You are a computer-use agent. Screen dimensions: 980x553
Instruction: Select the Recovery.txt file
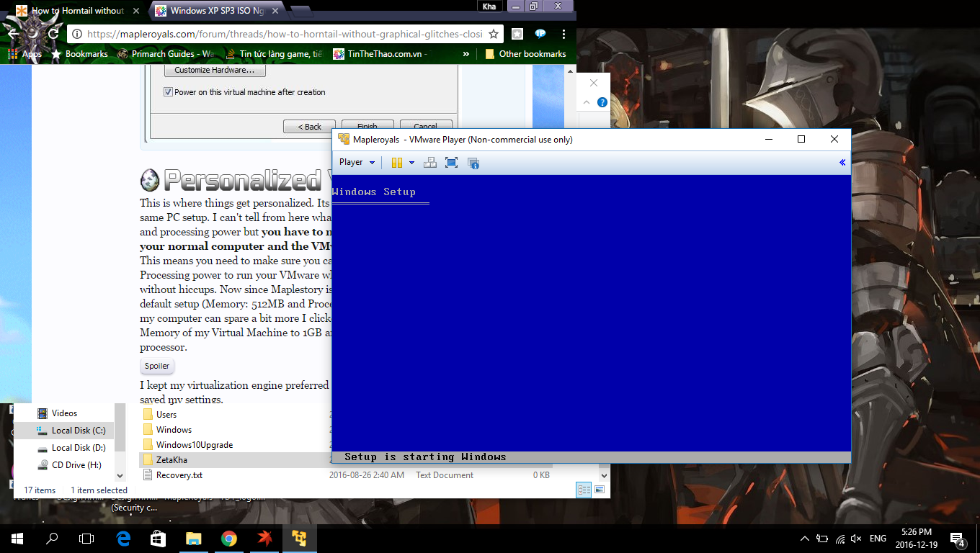[179, 475]
